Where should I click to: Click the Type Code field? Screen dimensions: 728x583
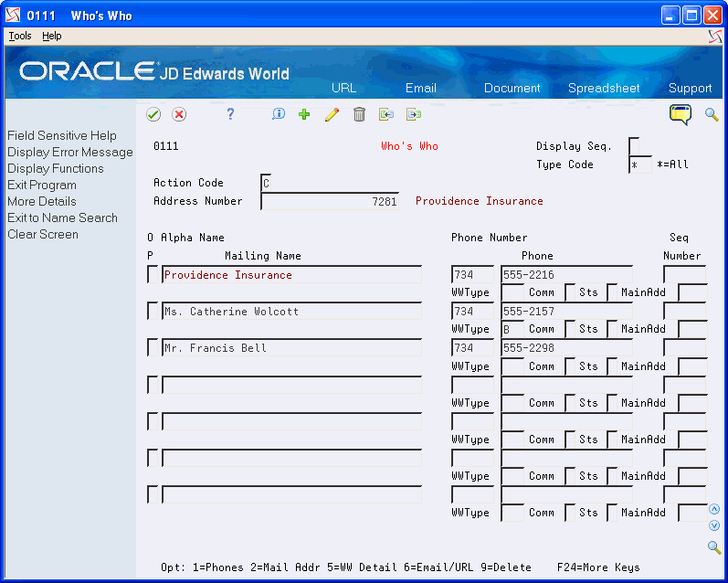click(x=640, y=164)
